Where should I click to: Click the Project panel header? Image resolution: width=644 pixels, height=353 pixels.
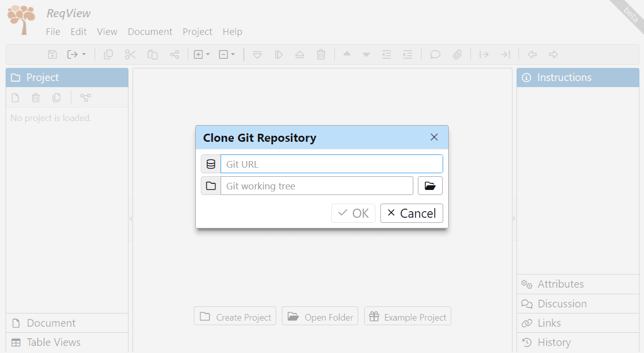(x=67, y=77)
